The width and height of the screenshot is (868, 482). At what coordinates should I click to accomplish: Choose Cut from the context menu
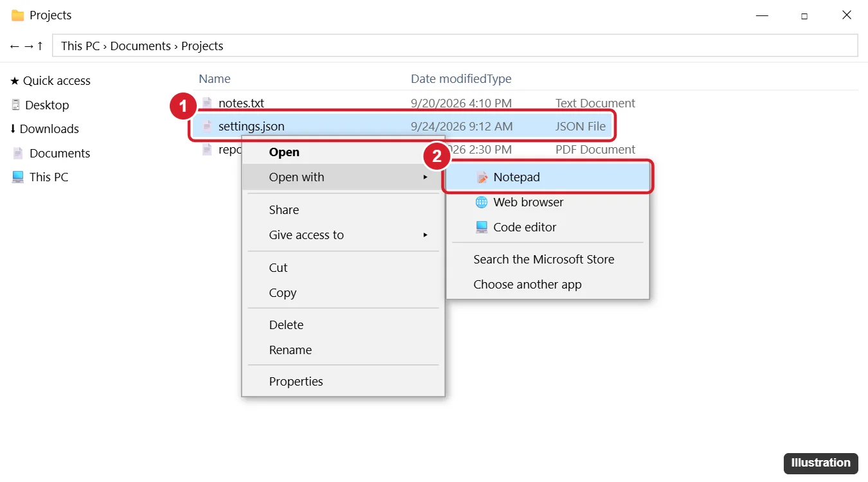[x=343, y=268]
